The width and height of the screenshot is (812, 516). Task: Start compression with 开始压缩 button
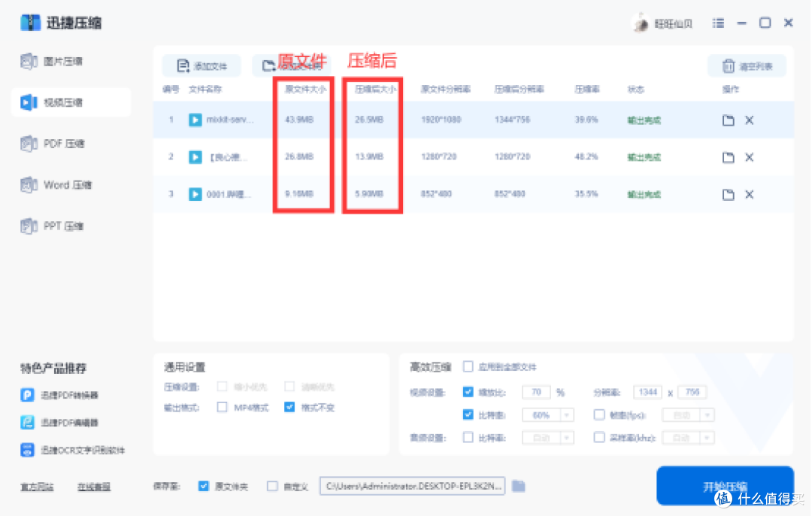725,486
